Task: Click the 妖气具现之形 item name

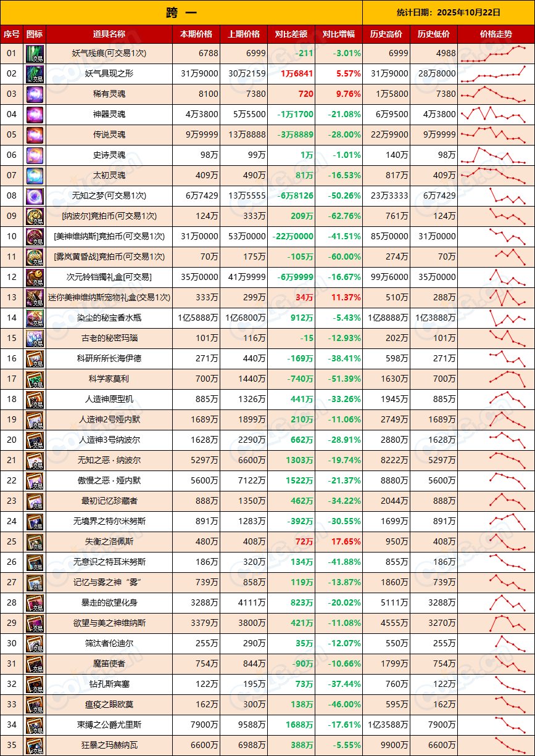Action: 109,74
